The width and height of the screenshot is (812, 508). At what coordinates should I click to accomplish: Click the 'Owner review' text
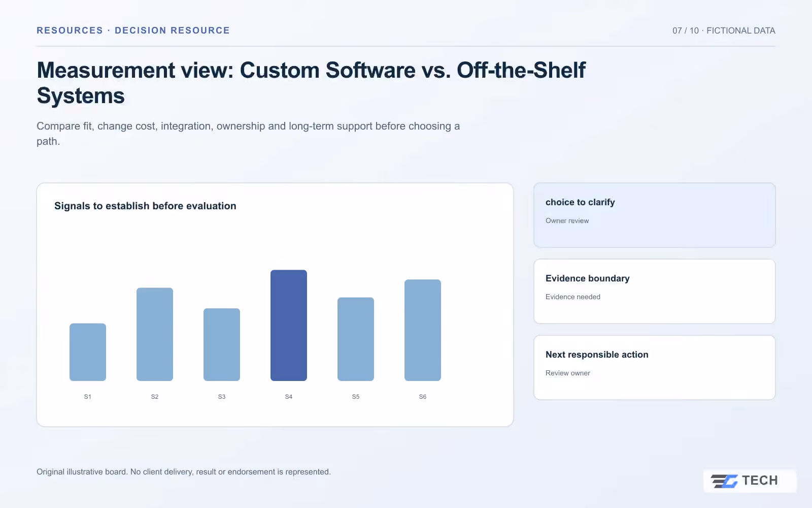pos(567,220)
